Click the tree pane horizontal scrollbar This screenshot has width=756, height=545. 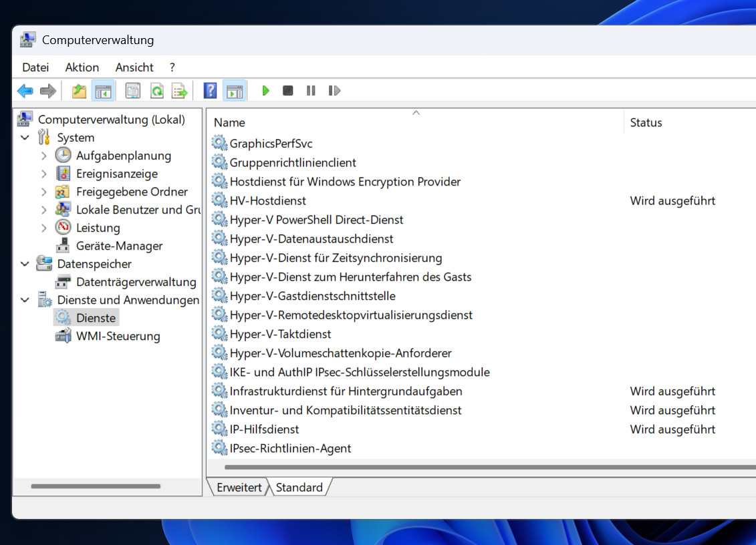[96, 486]
